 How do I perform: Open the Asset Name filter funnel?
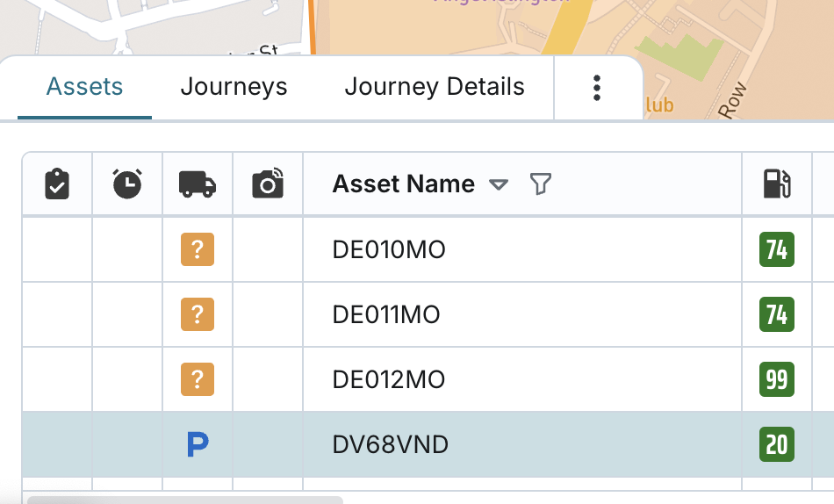coord(541,184)
